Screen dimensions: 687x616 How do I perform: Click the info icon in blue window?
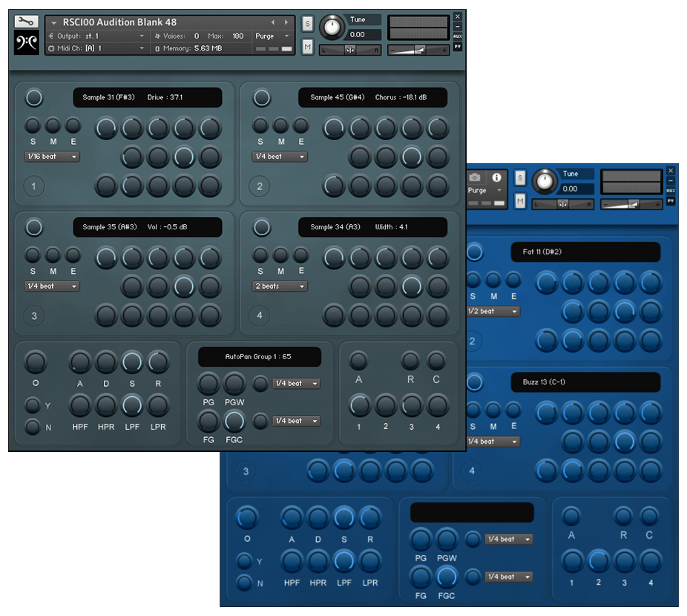[496, 177]
